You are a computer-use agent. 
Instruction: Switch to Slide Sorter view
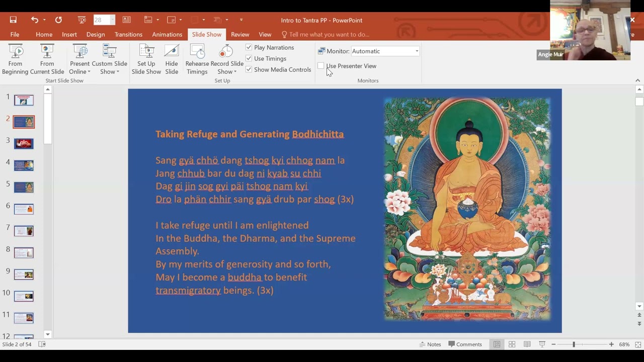click(512, 344)
